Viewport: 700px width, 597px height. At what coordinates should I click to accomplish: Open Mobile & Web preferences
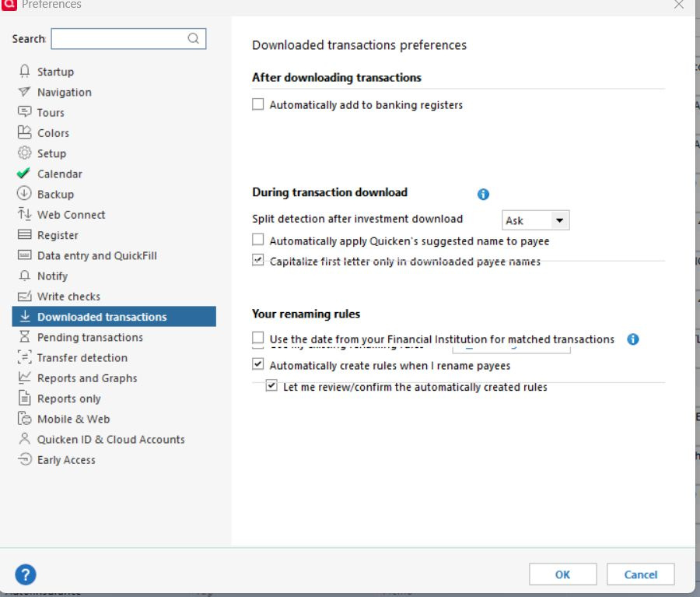coord(74,420)
